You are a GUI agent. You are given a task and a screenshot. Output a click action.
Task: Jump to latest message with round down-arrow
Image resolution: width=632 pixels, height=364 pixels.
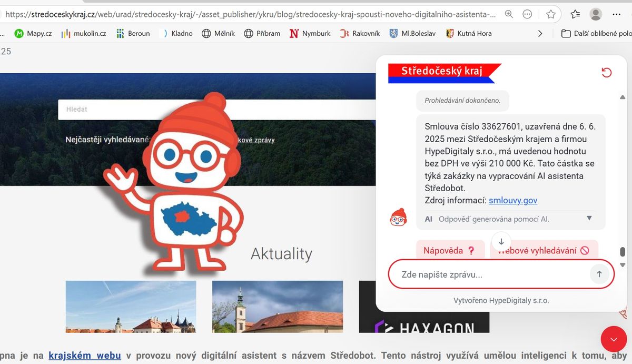click(501, 241)
